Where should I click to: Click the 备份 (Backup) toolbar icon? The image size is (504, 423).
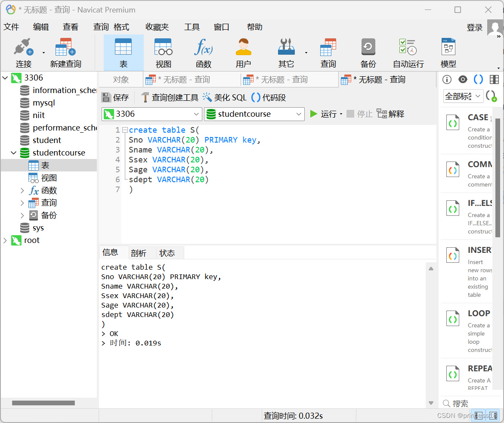coord(368,52)
